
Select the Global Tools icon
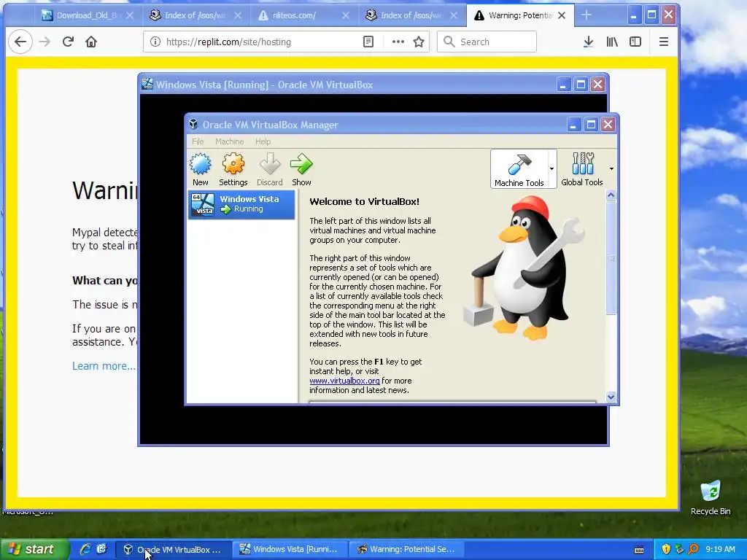581,169
